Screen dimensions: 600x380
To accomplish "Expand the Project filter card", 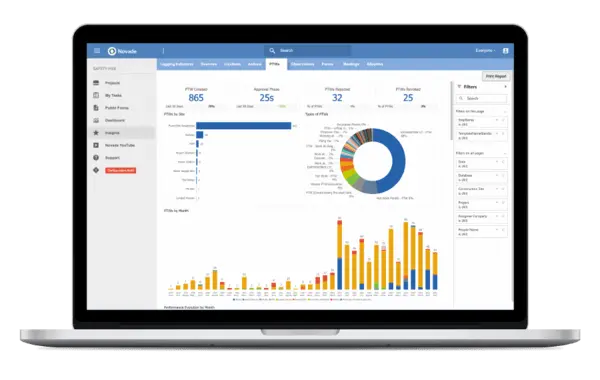I will [497, 202].
